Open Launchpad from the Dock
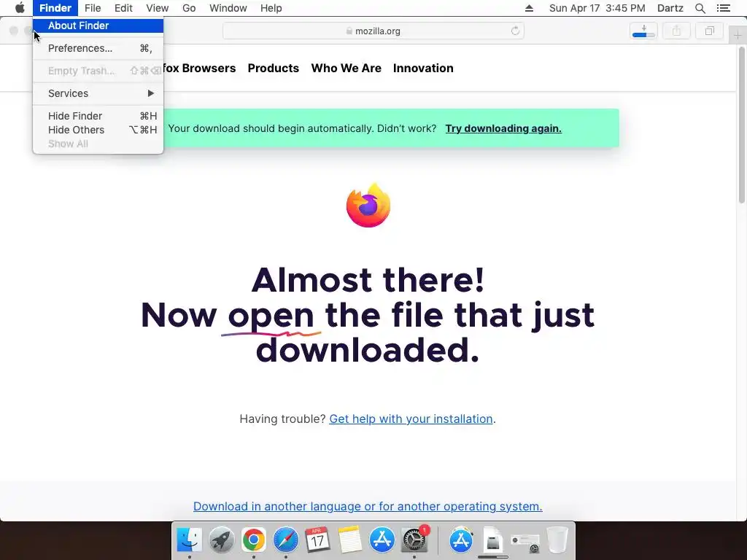This screenshot has height=560, width=747. pyautogui.click(x=222, y=540)
